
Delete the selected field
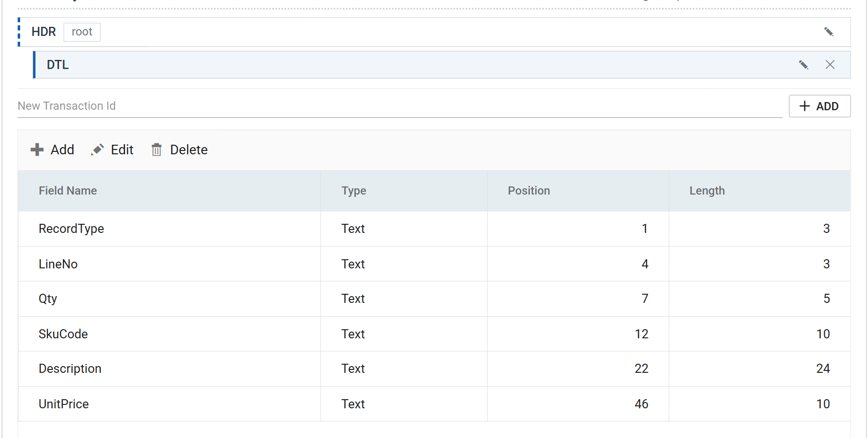click(x=179, y=150)
